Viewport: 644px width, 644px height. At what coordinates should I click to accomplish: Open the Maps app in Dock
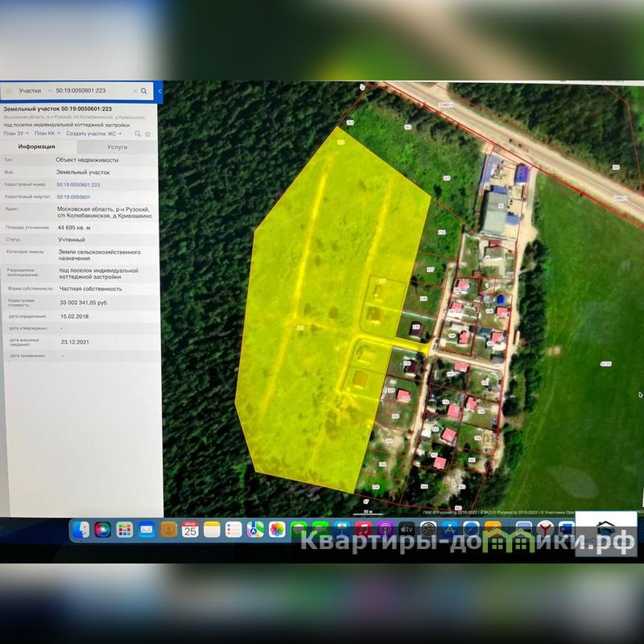coord(255,529)
